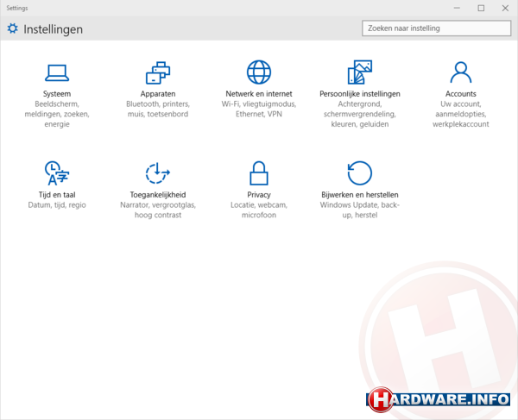The height and width of the screenshot is (420, 518).
Task: Click the Tijd en taal icon
Action: [x=57, y=172]
